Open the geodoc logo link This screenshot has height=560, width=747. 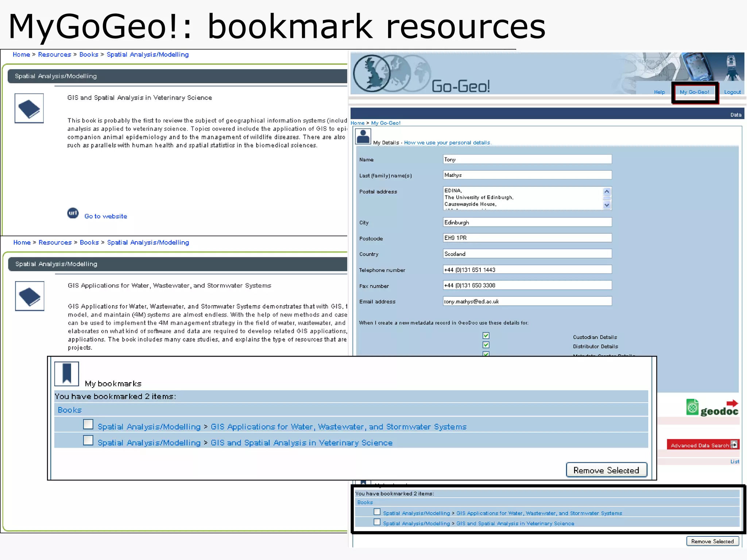(712, 408)
